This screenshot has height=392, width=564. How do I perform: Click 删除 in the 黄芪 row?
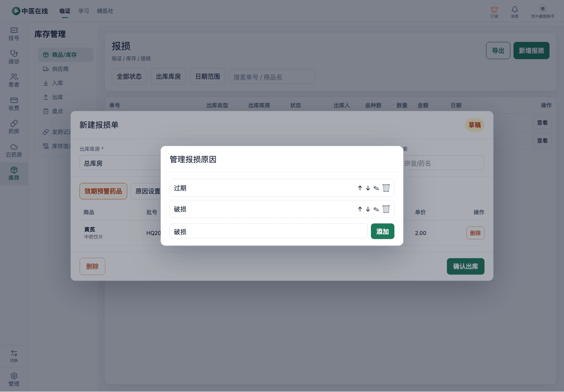click(x=475, y=233)
